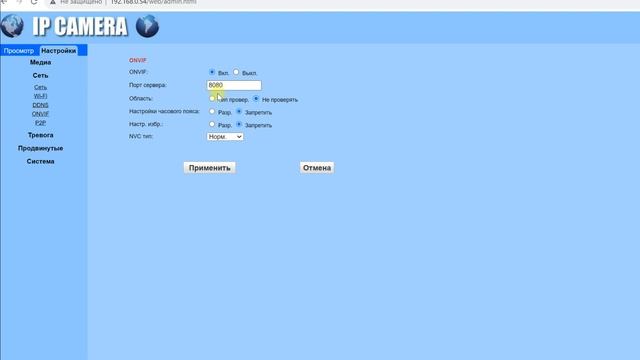Click the browser address bar URL
Screen dimensions: 640x360
[153, 2]
